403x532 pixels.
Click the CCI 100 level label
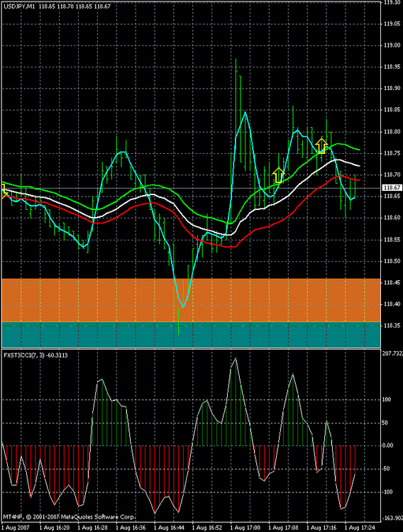pyautogui.click(x=387, y=399)
